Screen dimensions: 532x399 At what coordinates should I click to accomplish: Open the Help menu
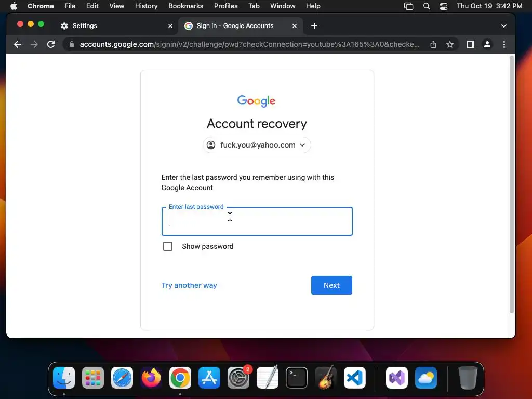tap(313, 6)
